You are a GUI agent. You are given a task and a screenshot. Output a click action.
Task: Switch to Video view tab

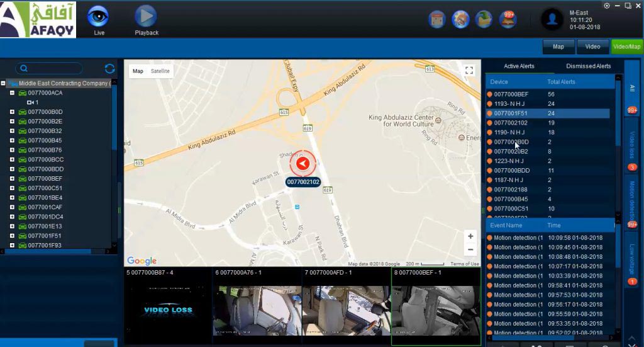click(592, 47)
